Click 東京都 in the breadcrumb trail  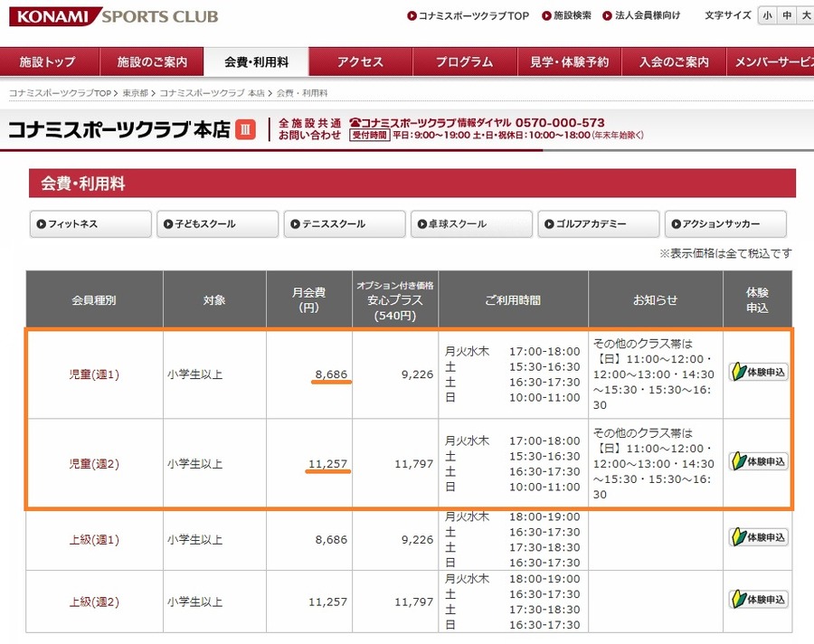[136, 91]
